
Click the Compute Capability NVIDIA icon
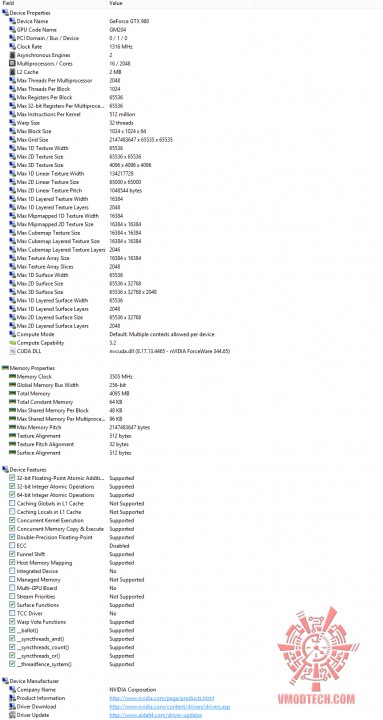point(12,343)
